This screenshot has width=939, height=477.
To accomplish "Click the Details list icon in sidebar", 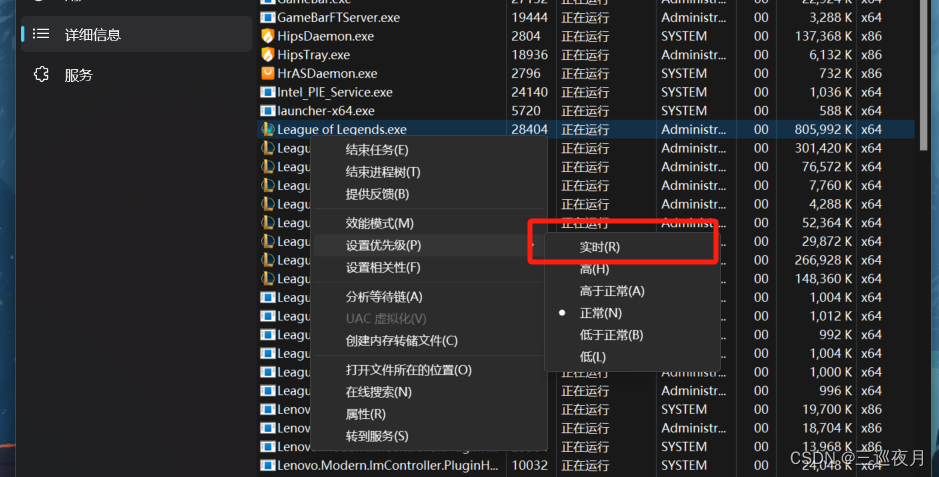I will (41, 34).
